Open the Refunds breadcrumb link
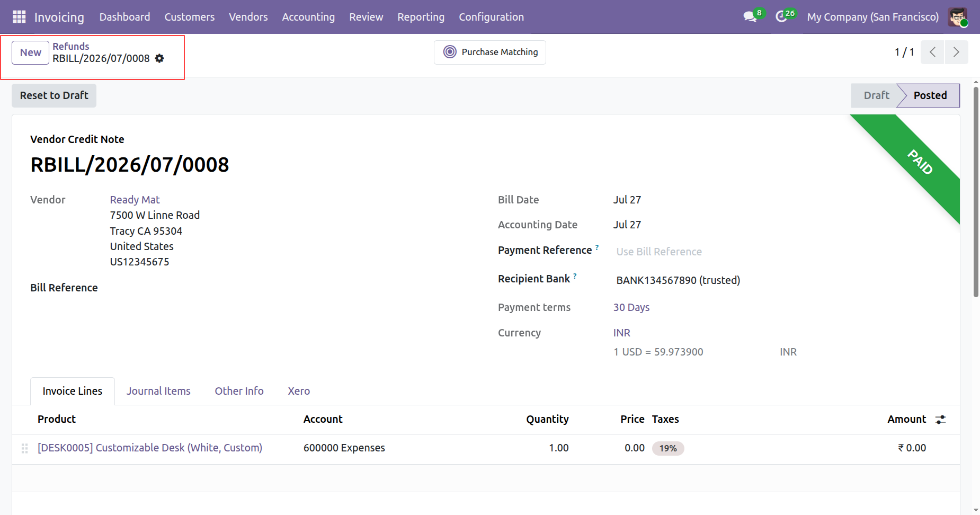 point(71,46)
